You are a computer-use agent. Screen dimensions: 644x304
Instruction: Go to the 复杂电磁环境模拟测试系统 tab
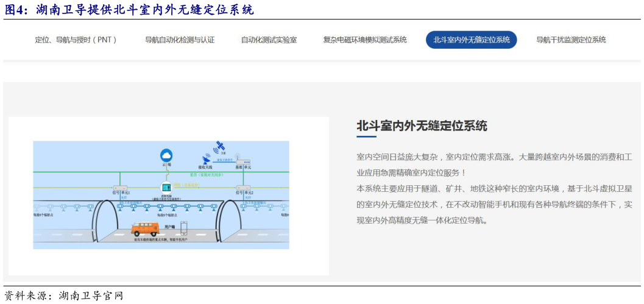coord(365,40)
